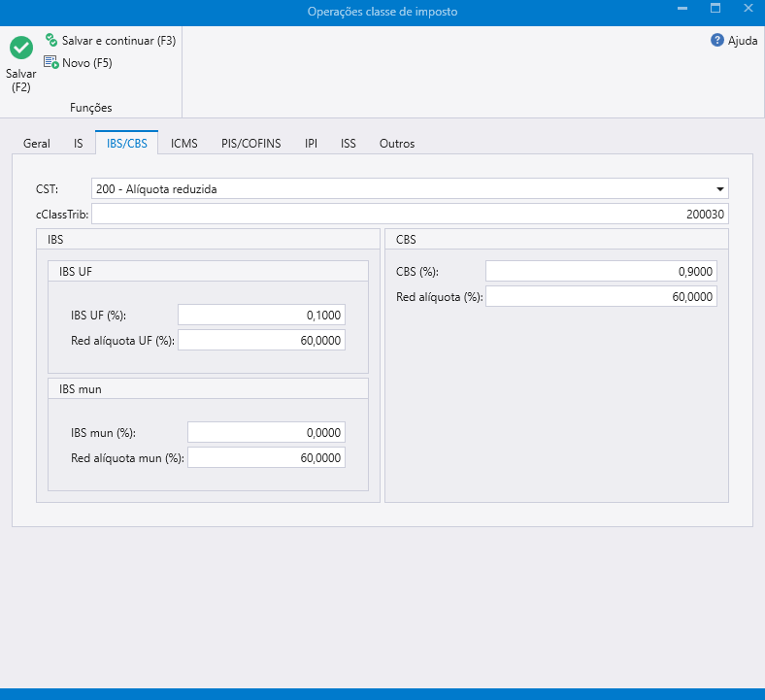The image size is (765, 700).
Task: Go to the PIS/COFINS tab
Action: [x=250, y=144]
